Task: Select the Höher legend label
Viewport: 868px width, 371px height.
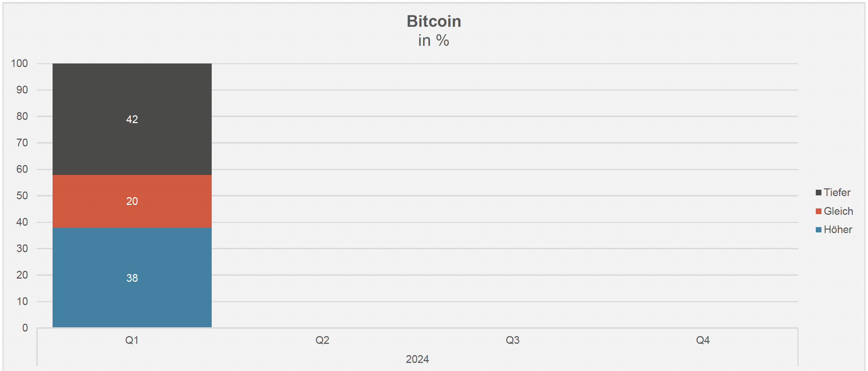Action: click(838, 230)
